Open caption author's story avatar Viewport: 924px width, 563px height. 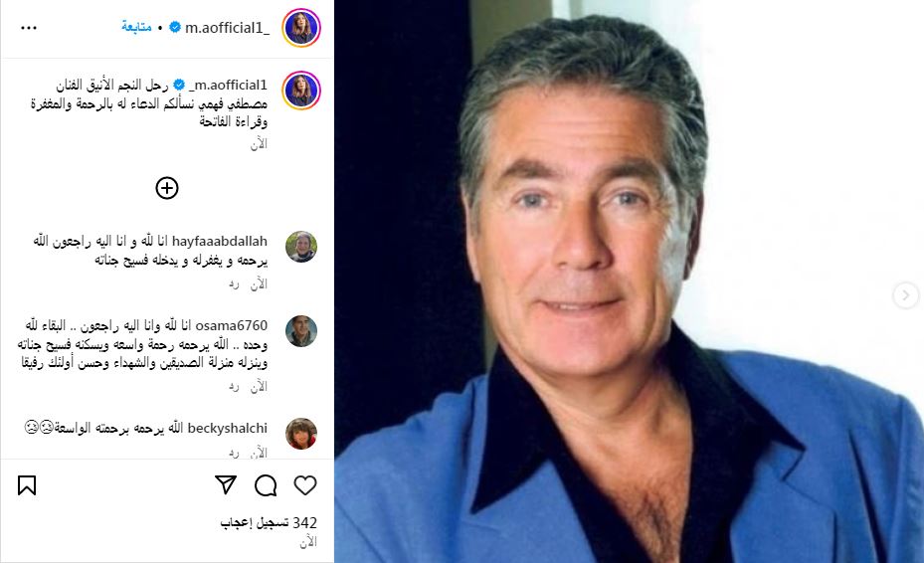coord(301,91)
